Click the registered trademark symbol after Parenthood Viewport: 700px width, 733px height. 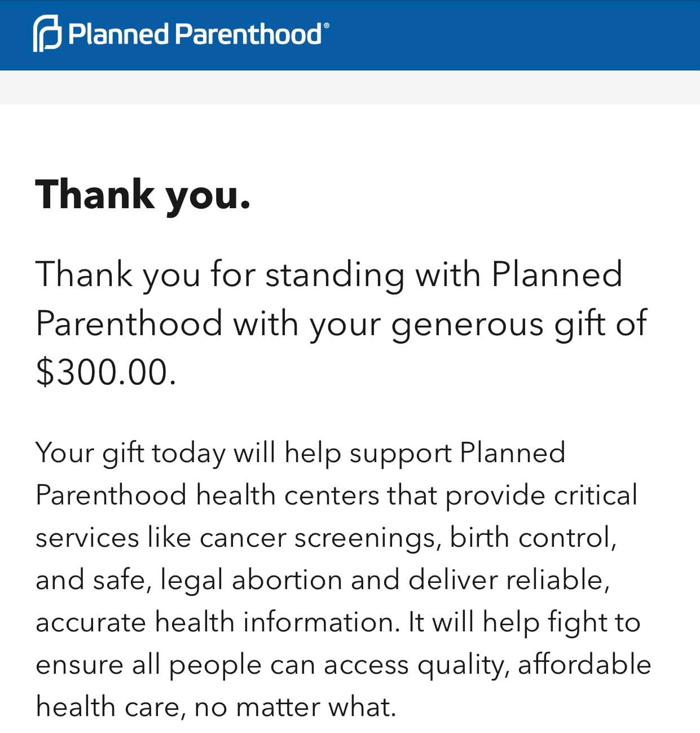(x=325, y=25)
